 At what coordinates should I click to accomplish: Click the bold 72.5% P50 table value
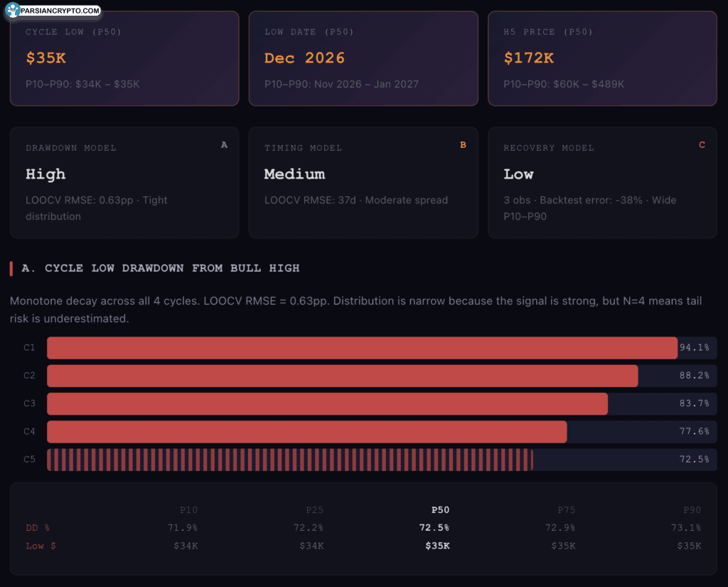[x=434, y=527]
